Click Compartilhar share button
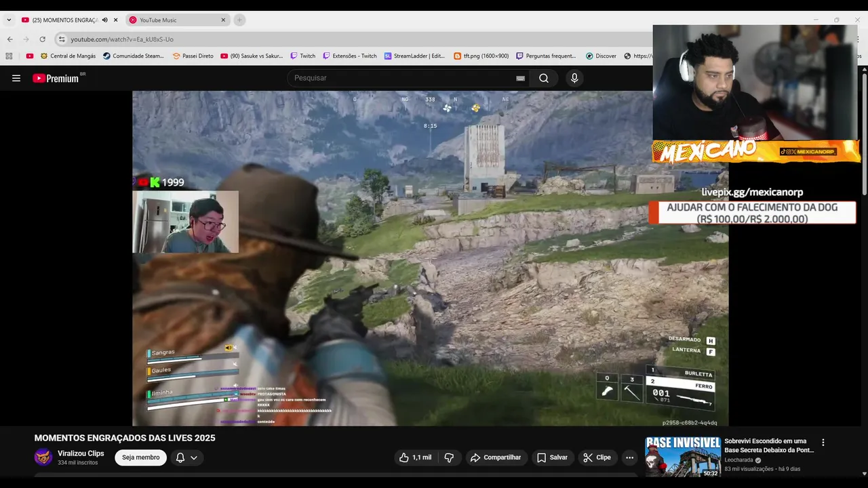The width and height of the screenshot is (868, 488). point(496,457)
